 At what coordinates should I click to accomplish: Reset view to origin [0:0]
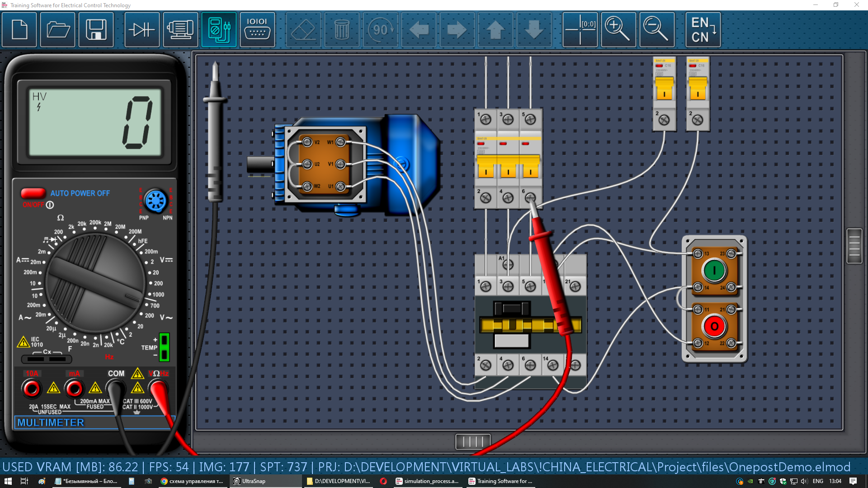(580, 30)
